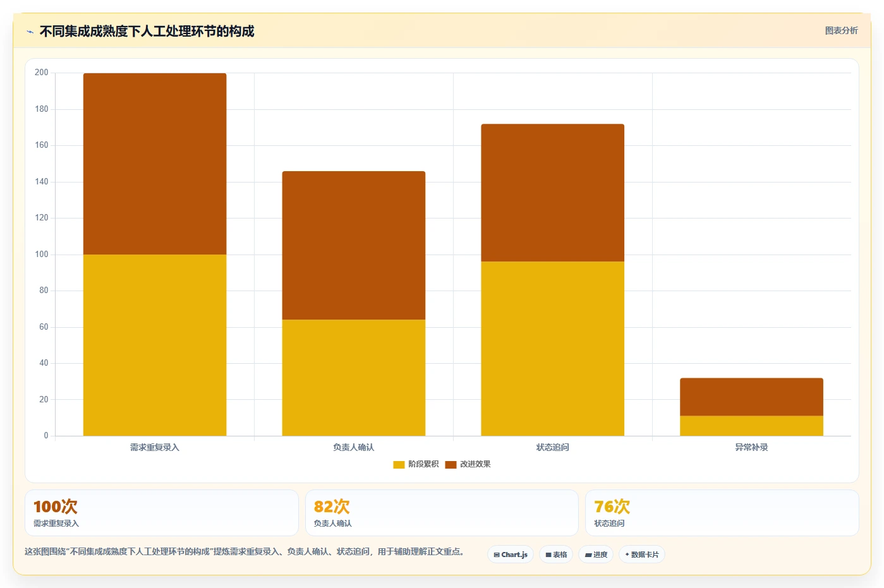Click the 需求重复录入 x-axis label
Viewport: 884px width, 588px height.
click(155, 447)
